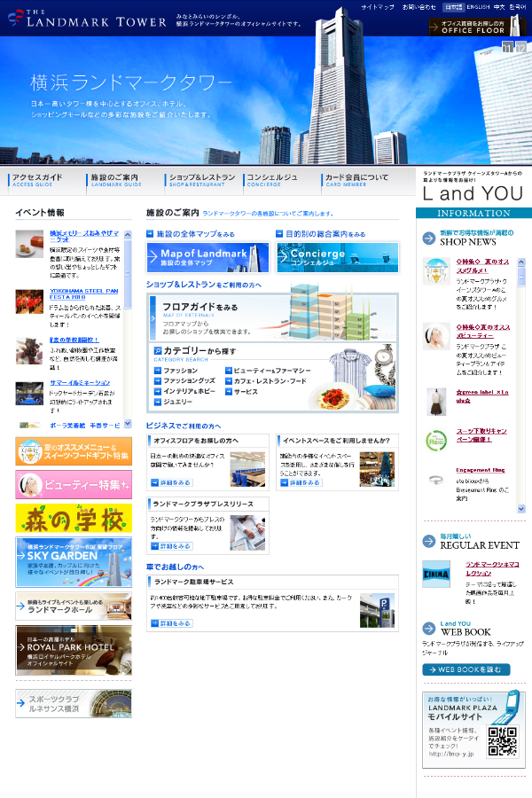Open the Royal Park Hotel banner
The image size is (532, 798).
tap(74, 650)
